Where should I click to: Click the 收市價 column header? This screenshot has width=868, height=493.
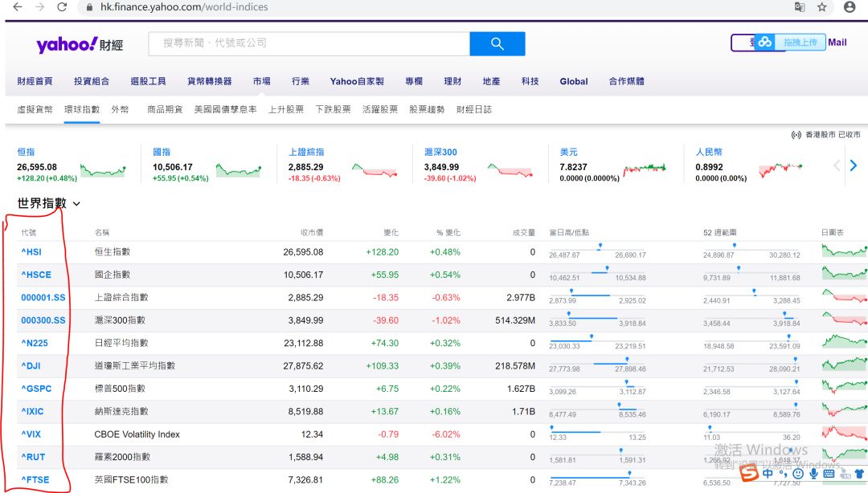click(x=312, y=232)
